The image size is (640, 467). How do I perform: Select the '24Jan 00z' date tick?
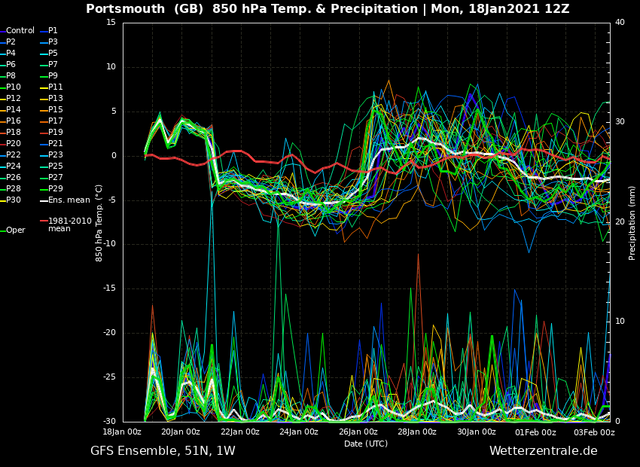point(300,432)
